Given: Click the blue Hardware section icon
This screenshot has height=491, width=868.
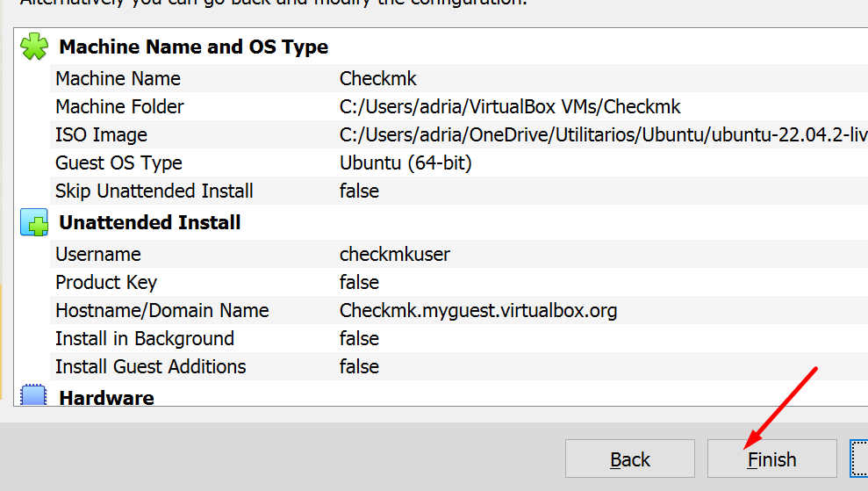Looking at the screenshot, I should (x=33, y=394).
